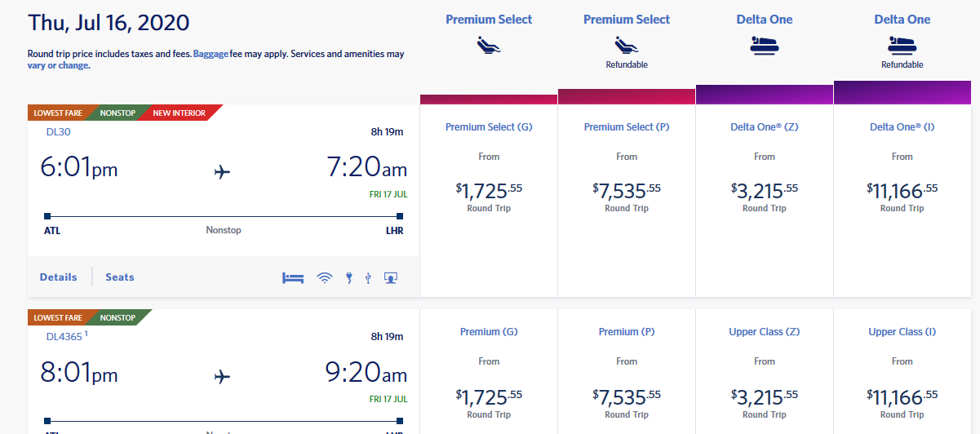Click the first Premium Select recliner seat icon
The height and width of the screenshot is (434, 980).
point(489,46)
